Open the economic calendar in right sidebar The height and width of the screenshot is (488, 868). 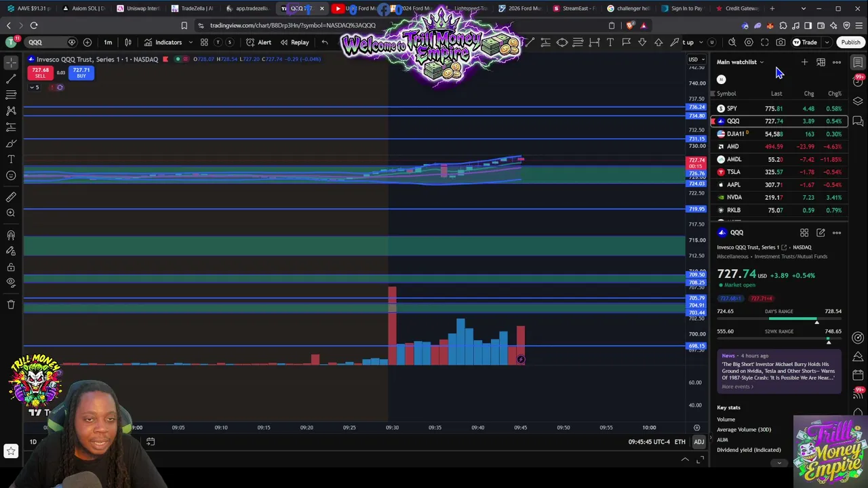(858, 375)
